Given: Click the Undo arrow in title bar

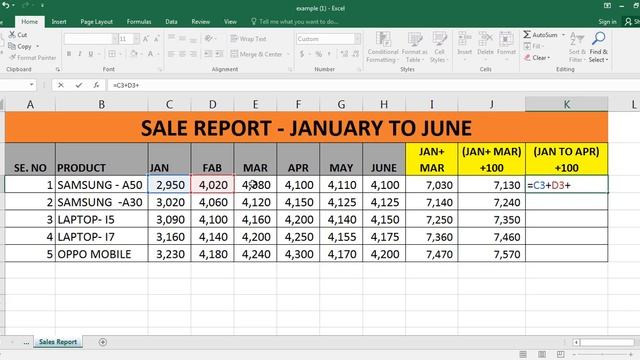Looking at the screenshot, I should coord(6,5).
